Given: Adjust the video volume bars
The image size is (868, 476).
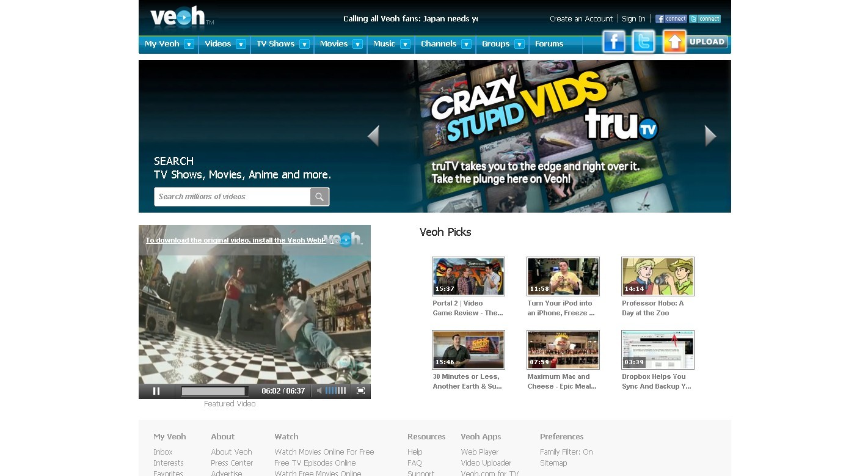Looking at the screenshot, I should pos(335,391).
